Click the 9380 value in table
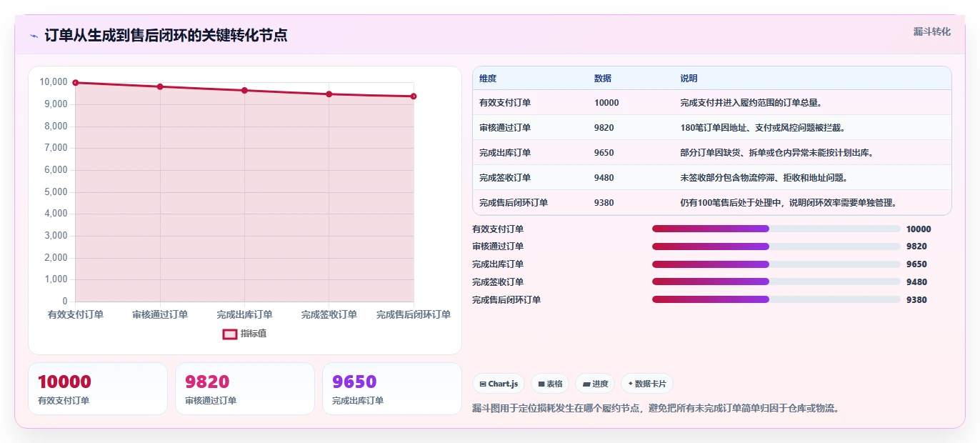Screen dimensions: 980x443 pos(604,203)
